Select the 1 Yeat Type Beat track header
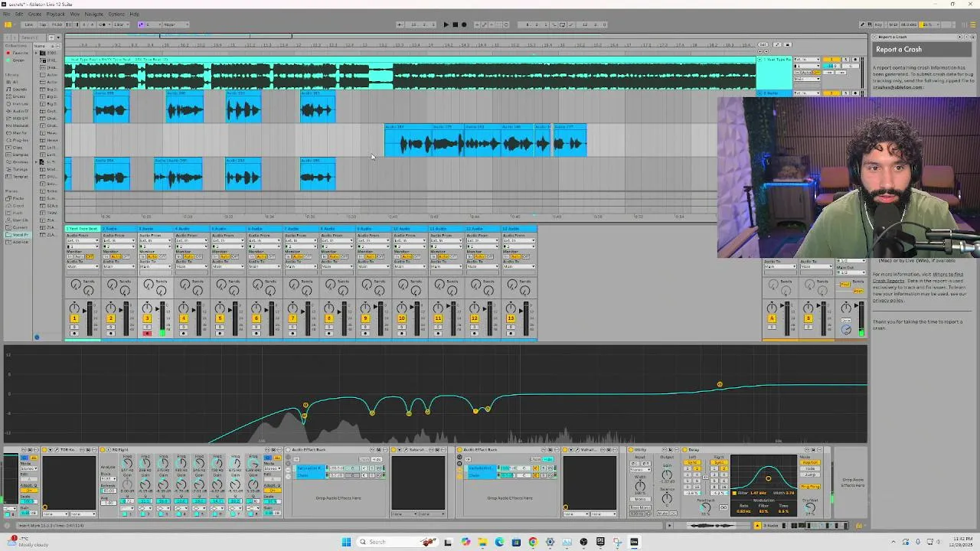Viewport: 980px width, 551px height. pyautogui.click(x=83, y=229)
